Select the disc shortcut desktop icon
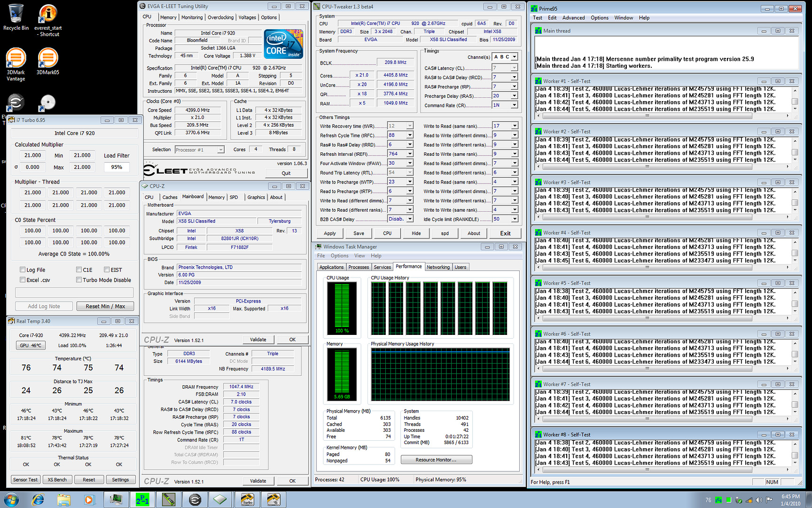Viewport: 812px width, 508px height. pos(48,103)
